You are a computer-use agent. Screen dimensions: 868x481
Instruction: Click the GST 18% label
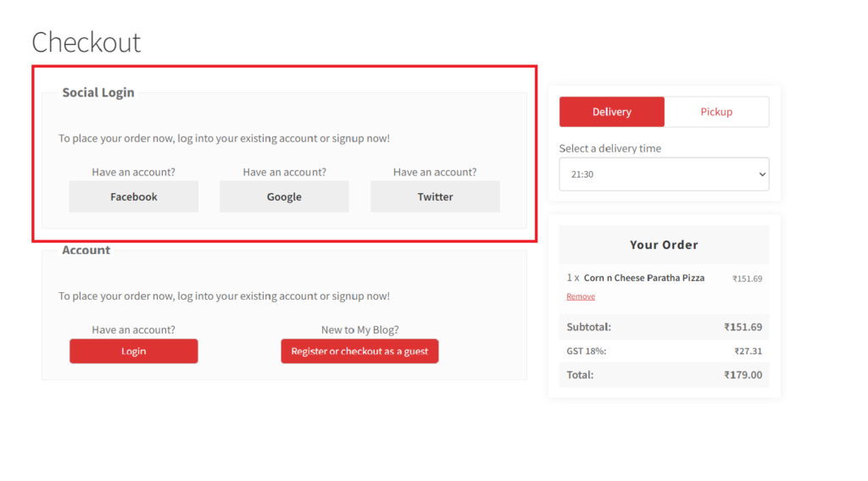586,351
